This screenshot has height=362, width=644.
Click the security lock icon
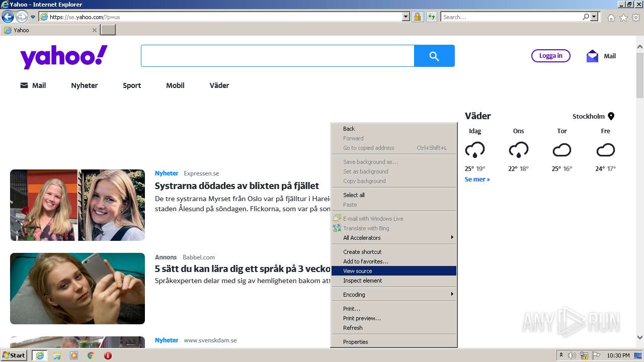(x=417, y=17)
